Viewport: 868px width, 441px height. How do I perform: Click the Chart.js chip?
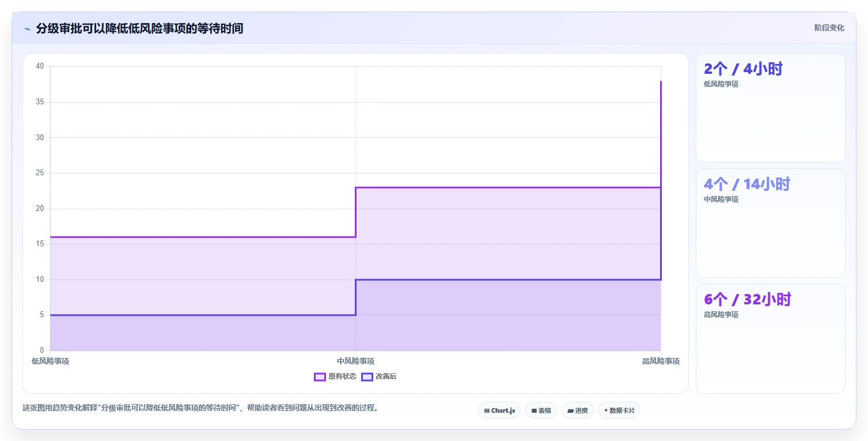pyautogui.click(x=499, y=410)
